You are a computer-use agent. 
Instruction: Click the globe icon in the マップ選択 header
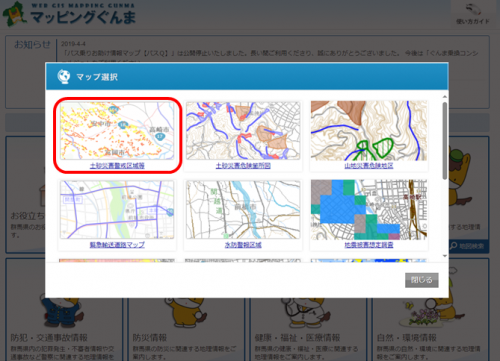pyautogui.click(x=63, y=76)
